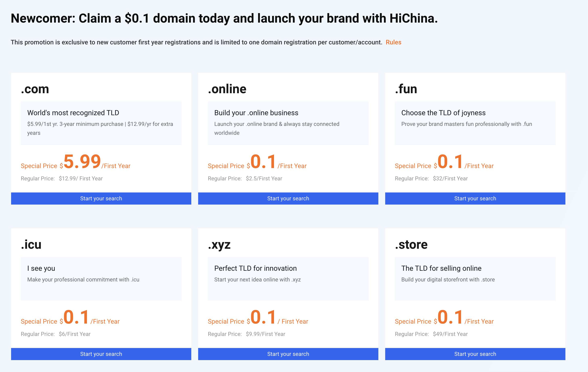Select the .fun card heading
This screenshot has width=588, height=372.
[406, 89]
